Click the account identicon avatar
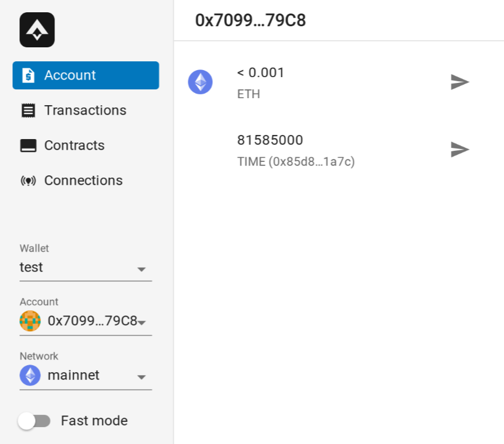 pyautogui.click(x=30, y=321)
